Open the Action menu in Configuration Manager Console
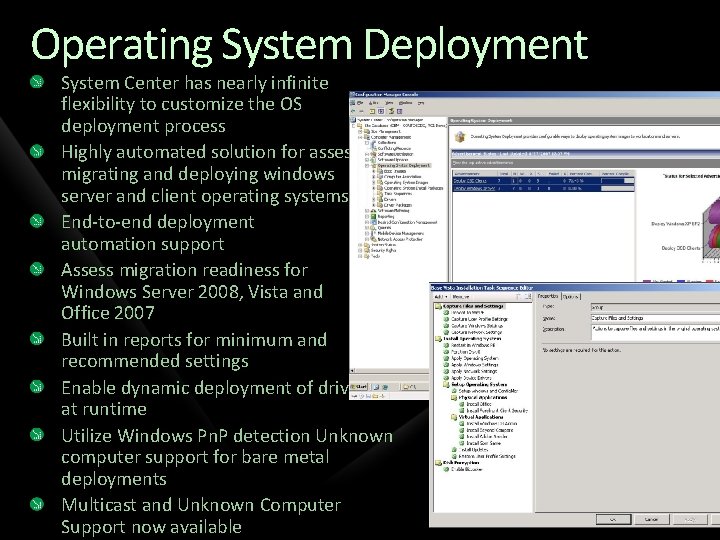This screenshot has width=720, height=540. pos(373,103)
